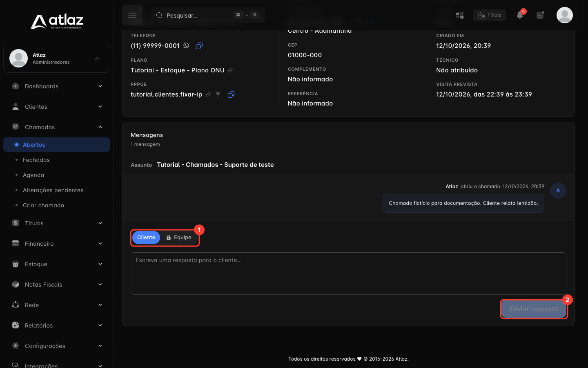Click the Rede network icon
The width and height of the screenshot is (588, 368).
[x=16, y=305]
